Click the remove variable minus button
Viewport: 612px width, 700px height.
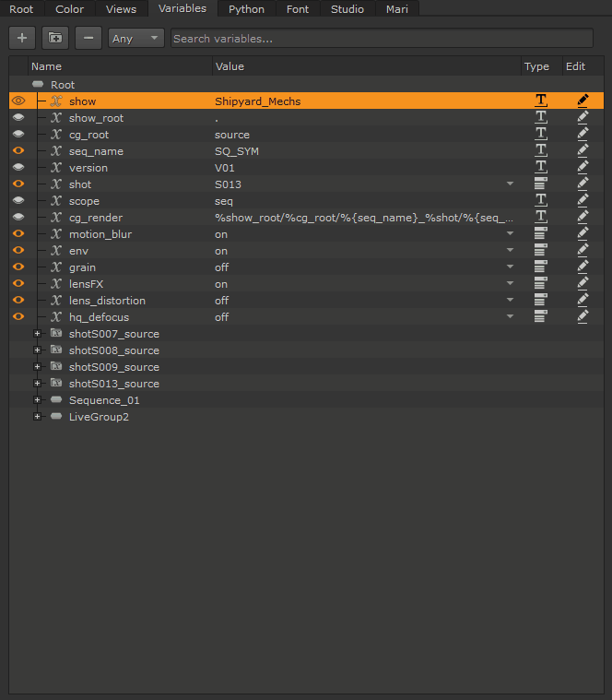point(88,38)
